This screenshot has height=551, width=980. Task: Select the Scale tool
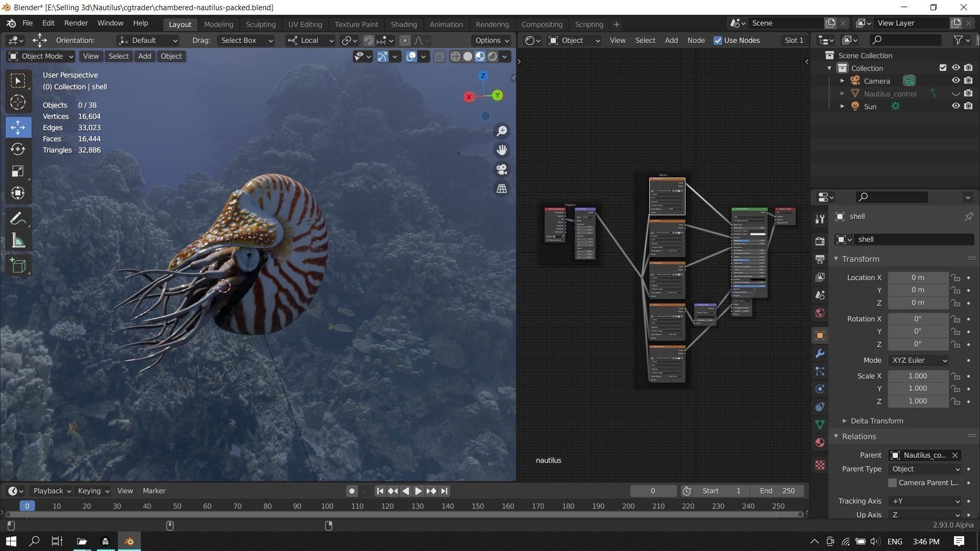coord(18,171)
